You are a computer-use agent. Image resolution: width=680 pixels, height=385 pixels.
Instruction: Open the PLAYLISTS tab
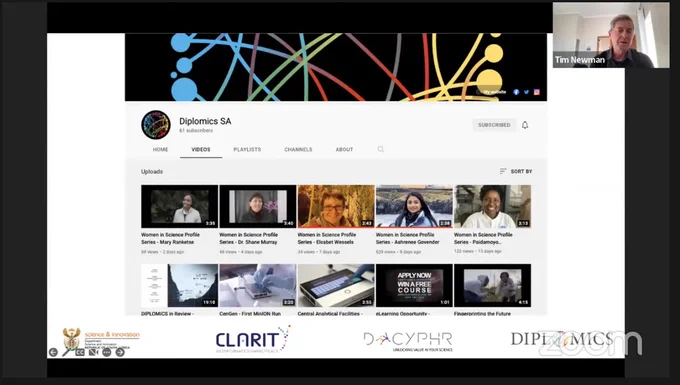(x=247, y=150)
